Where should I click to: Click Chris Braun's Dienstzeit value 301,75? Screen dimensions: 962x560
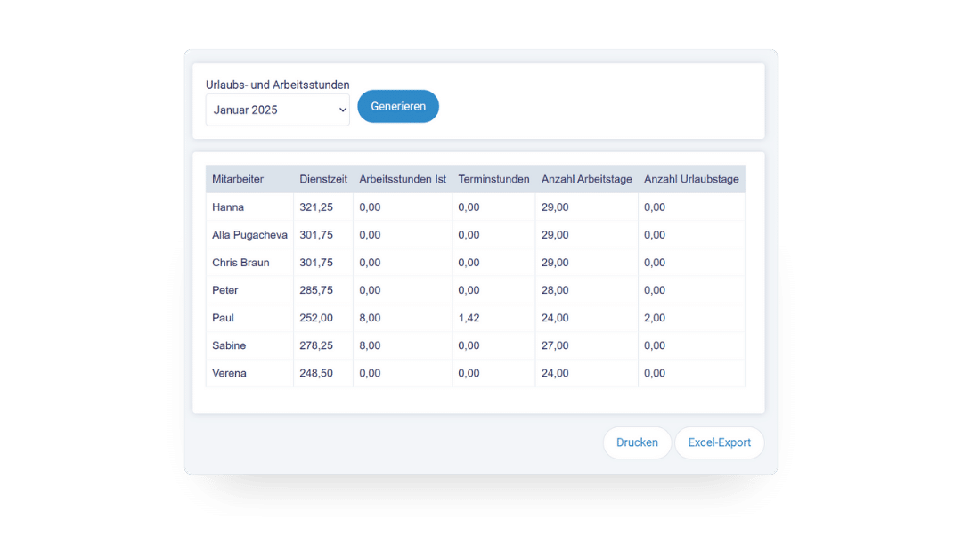click(x=316, y=263)
